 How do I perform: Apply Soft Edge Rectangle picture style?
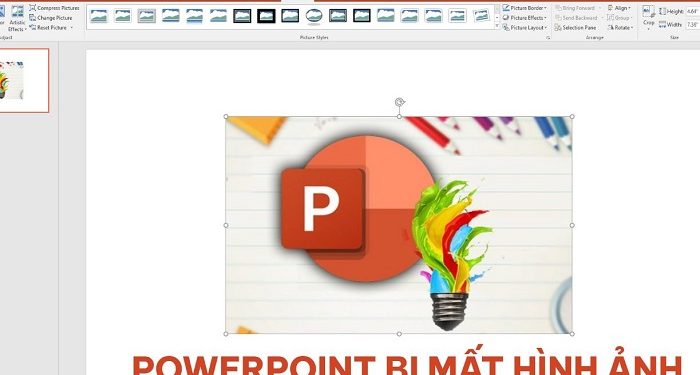[x=218, y=16]
